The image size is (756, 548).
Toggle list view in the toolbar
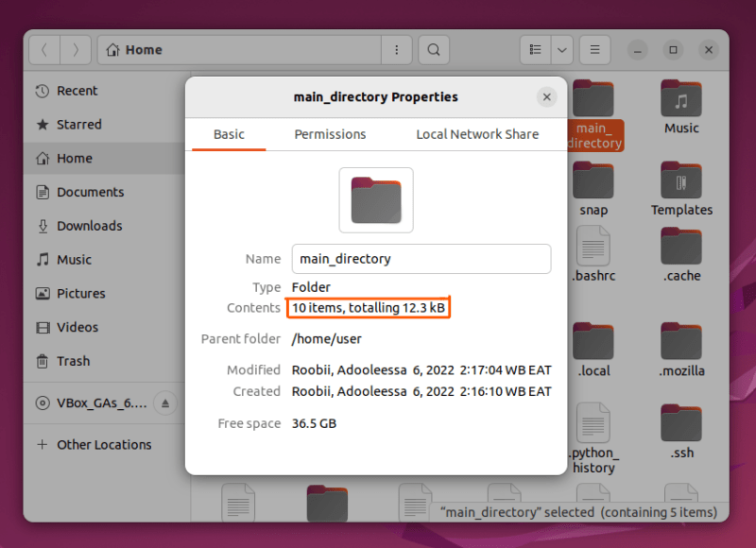(x=535, y=49)
